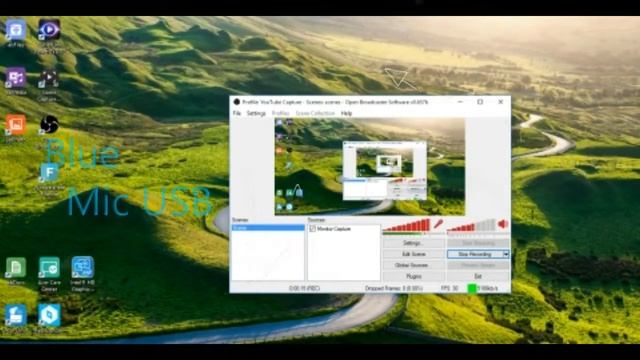Minimize the Open Broadcaster Software window
Image resolution: width=640 pixels, height=360 pixels.
[460, 102]
